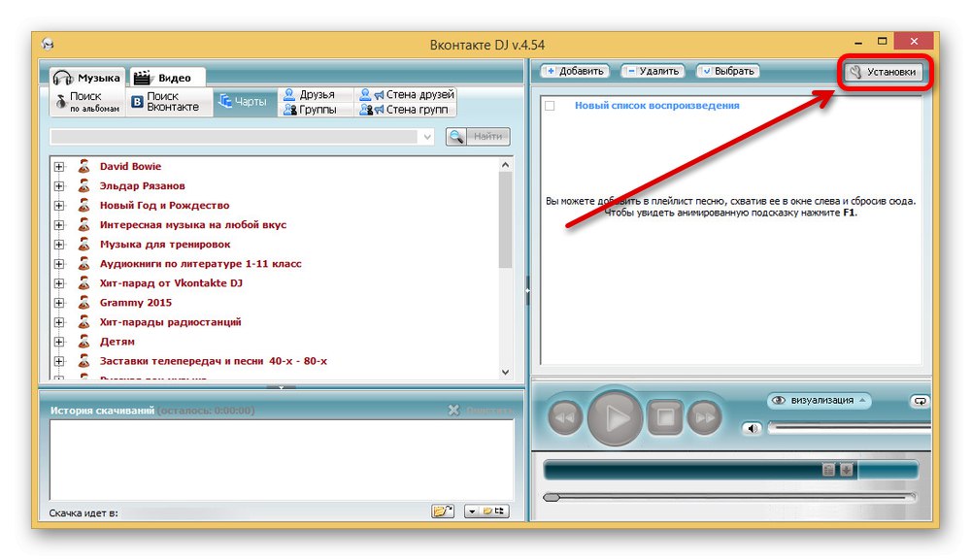
Task: Click the icon beside Хит-парады радиостанций
Action: tap(84, 322)
